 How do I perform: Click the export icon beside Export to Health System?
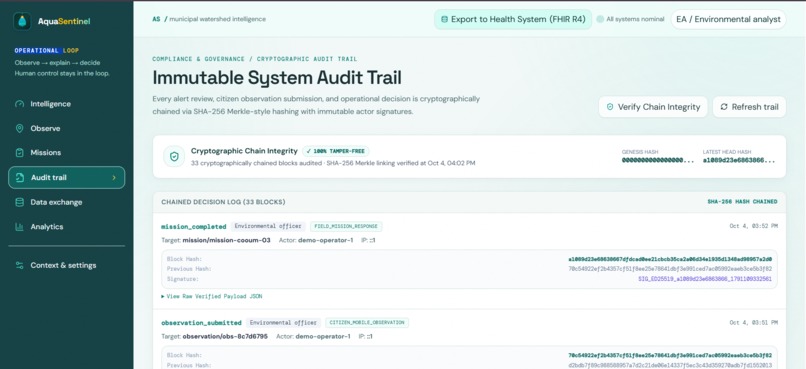444,20
